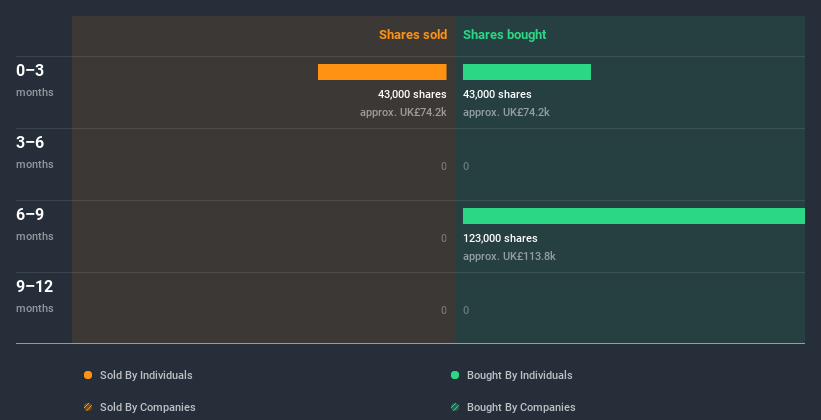Click the 43,000 shares sold value
The image size is (821, 420).
coord(413,94)
